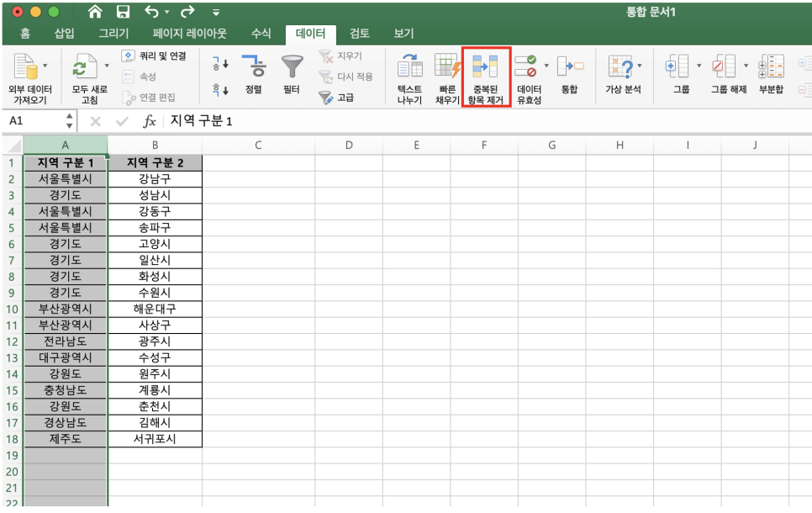Open the 그리기 ribbon tab
Screen dimensions: 812x513
click(x=113, y=34)
